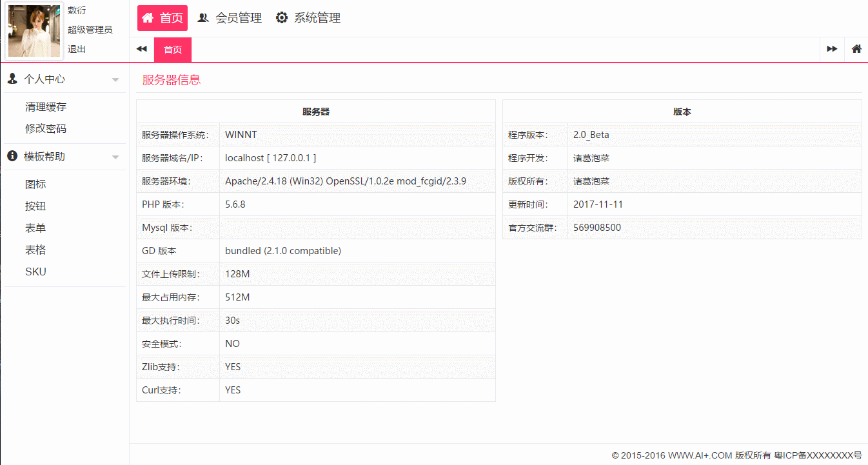The width and height of the screenshot is (868, 465).
Task: Click the system management gear icon
Action: pyautogui.click(x=282, y=18)
